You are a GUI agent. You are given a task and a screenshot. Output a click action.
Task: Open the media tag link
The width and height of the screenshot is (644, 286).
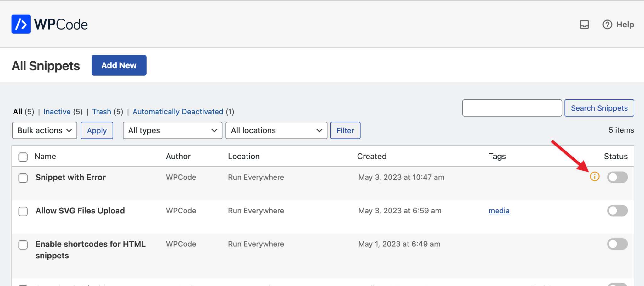point(499,211)
